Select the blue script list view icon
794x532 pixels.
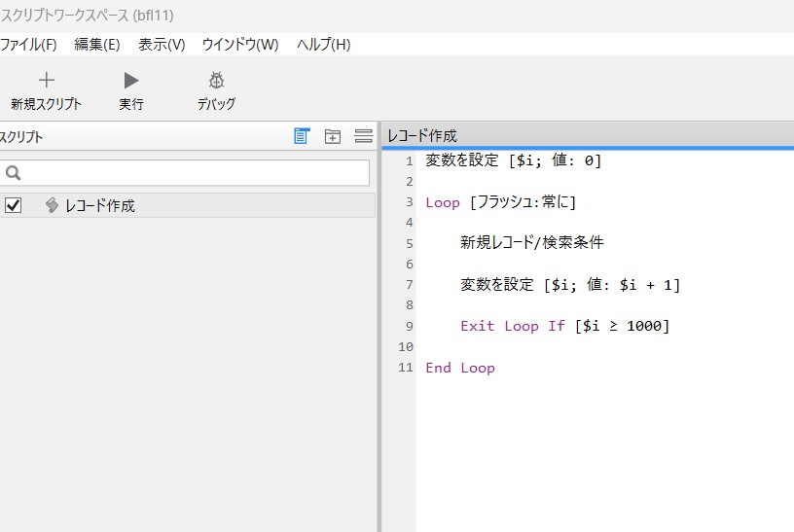(x=302, y=136)
